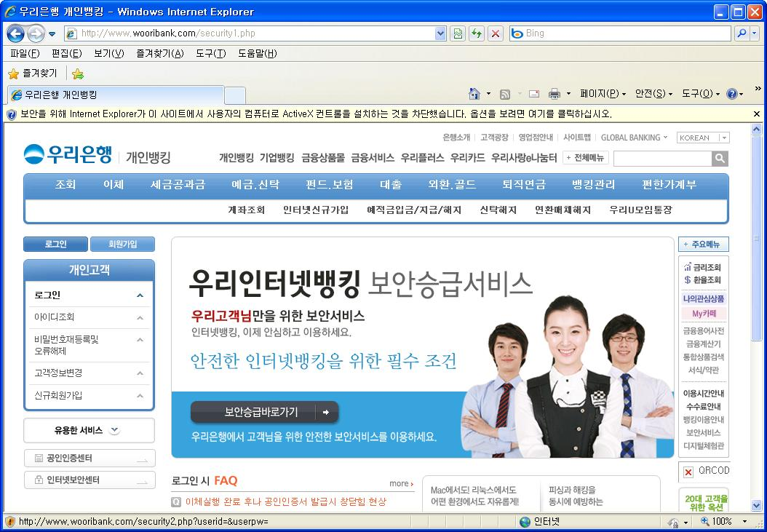Expand the address bar URL history dropdown
Viewport: 767px width, 532px height.
tap(440, 33)
